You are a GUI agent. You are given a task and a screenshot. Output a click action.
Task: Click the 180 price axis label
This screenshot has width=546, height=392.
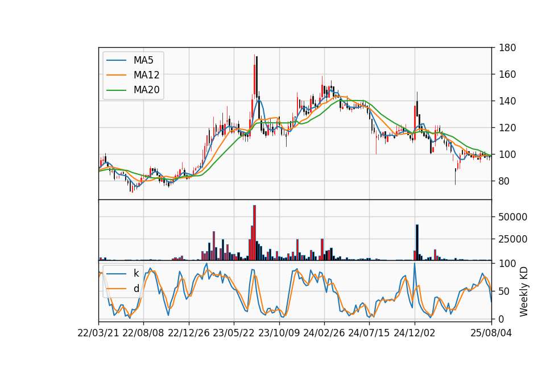click(x=507, y=48)
